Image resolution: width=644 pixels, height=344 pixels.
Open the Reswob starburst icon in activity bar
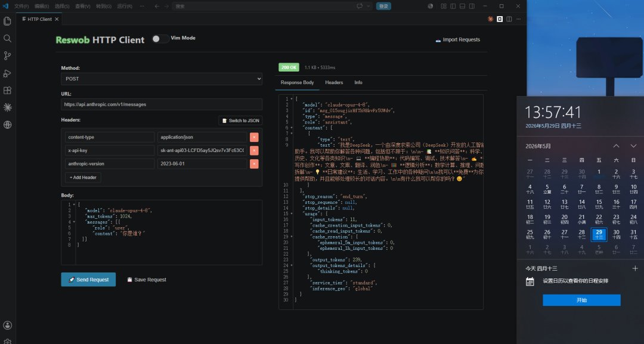7,107
